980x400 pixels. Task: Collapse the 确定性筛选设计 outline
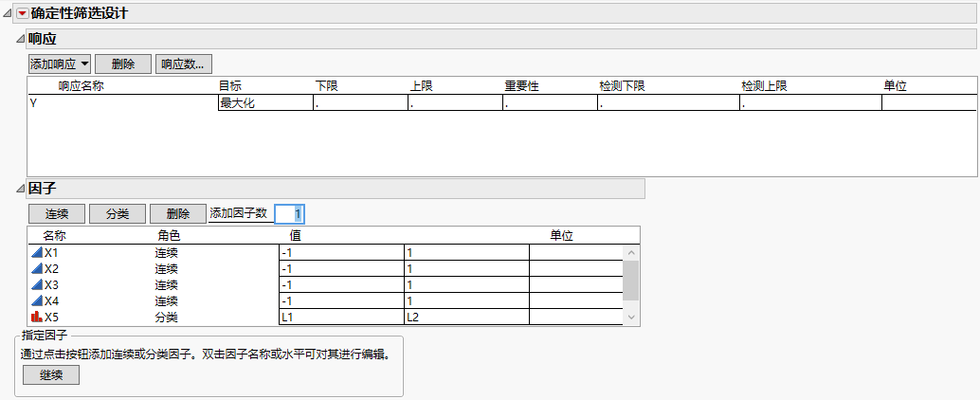tap(8, 13)
